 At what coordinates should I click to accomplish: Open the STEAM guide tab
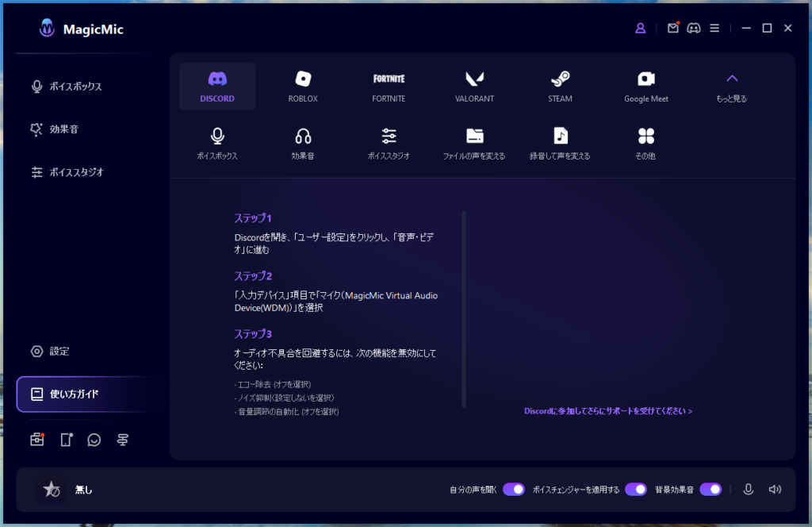(561, 87)
